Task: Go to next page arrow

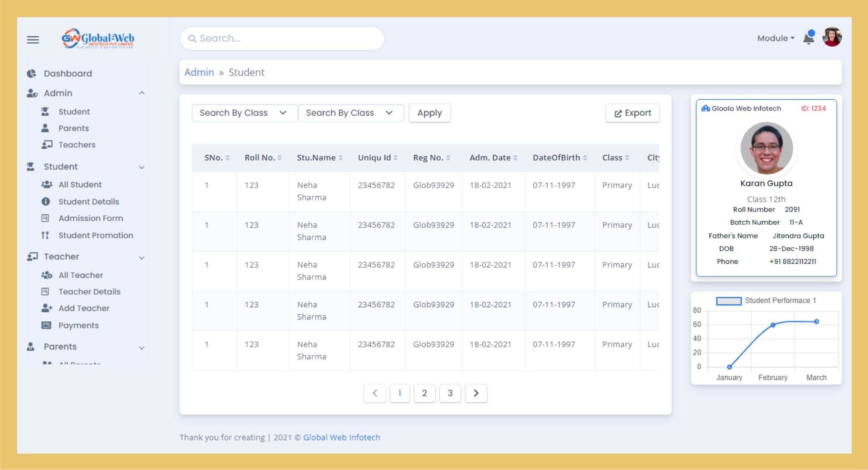Action: [476, 393]
